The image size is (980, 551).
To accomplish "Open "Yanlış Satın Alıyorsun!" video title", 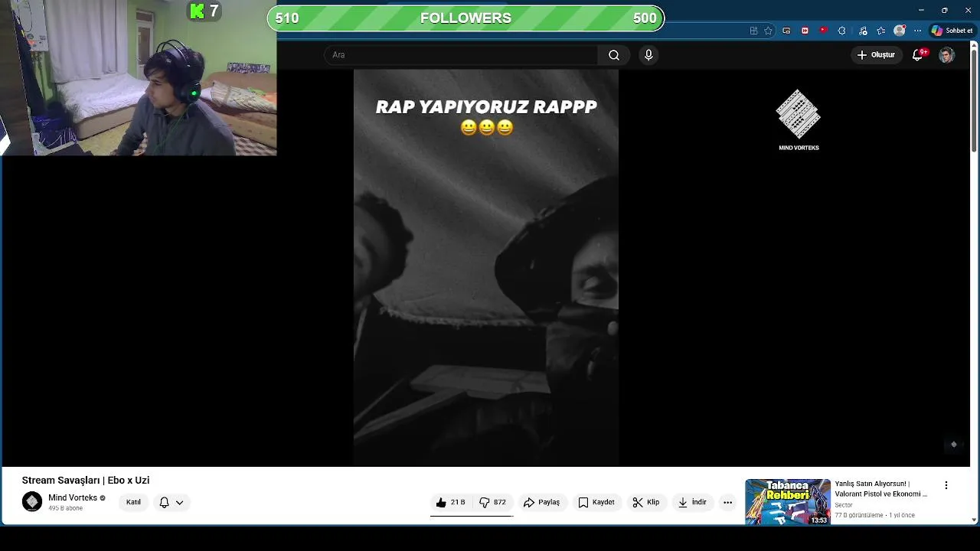I will pyautogui.click(x=881, y=489).
